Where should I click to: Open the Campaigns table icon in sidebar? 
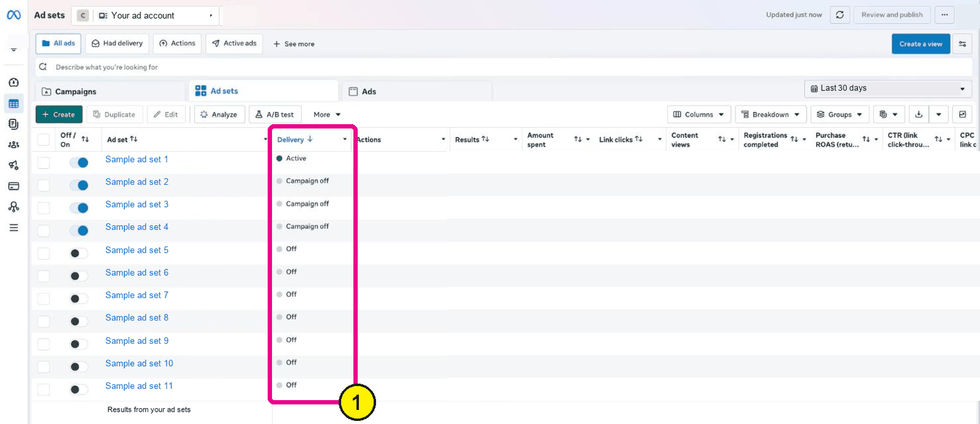13,104
